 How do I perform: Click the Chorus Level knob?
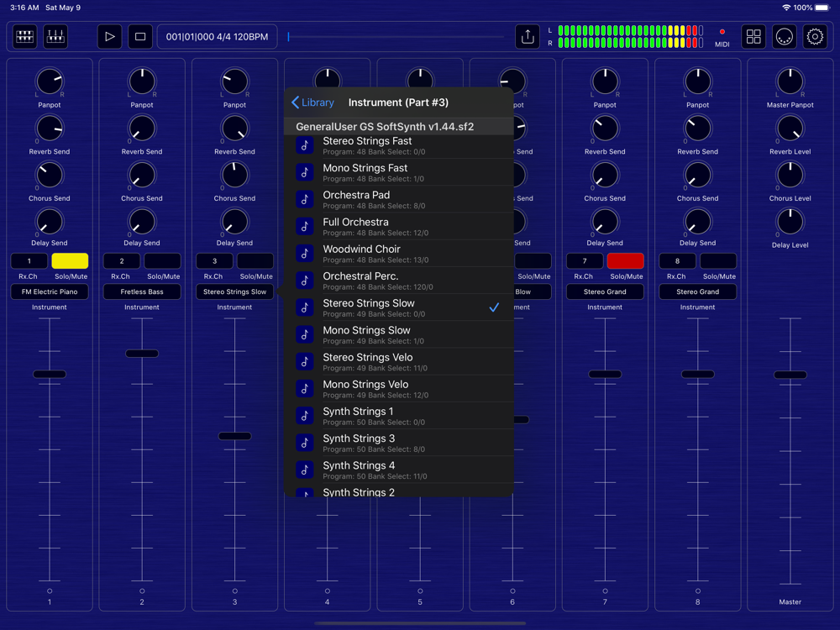[x=790, y=176]
